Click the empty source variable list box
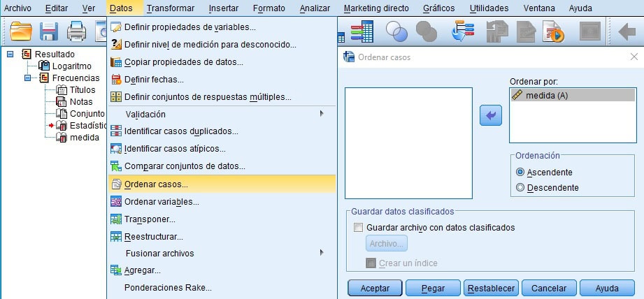The height and width of the screenshot is (299, 644). [x=408, y=143]
